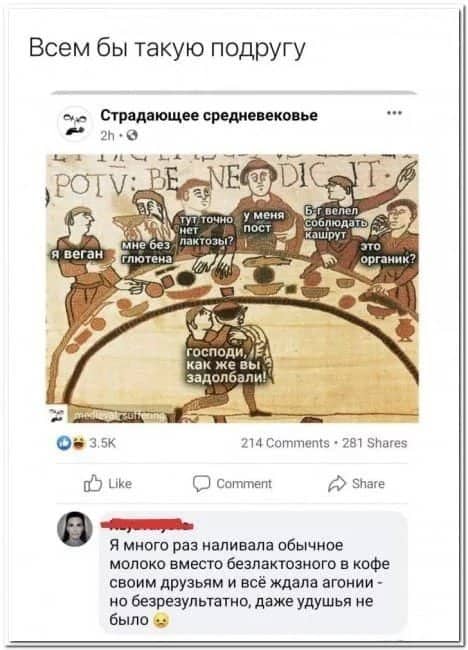Like the post via Like label
The width and height of the screenshot is (468, 650).
pos(120,484)
